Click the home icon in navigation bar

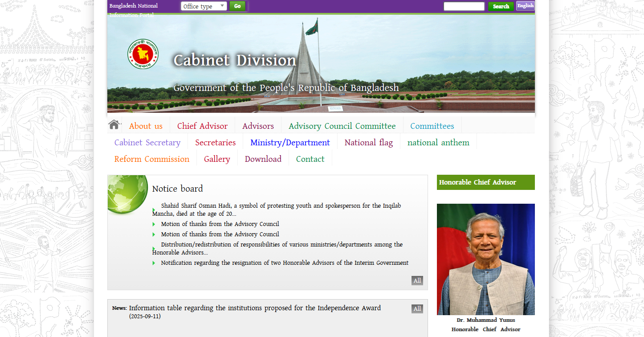tap(114, 125)
